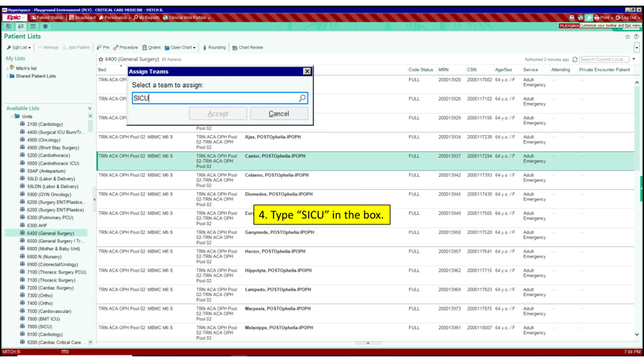Click the help question mark icon
Viewport: 644px width, 362px height.
(x=636, y=37)
